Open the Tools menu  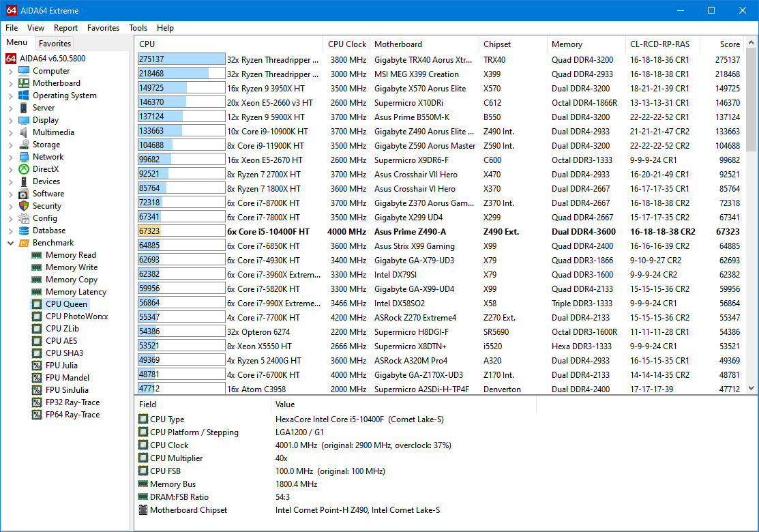click(138, 27)
